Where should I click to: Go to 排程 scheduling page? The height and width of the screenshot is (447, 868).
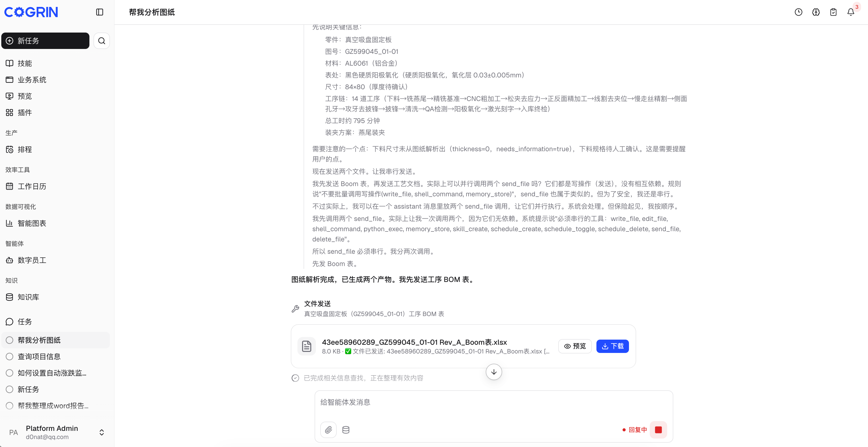[x=56, y=149]
